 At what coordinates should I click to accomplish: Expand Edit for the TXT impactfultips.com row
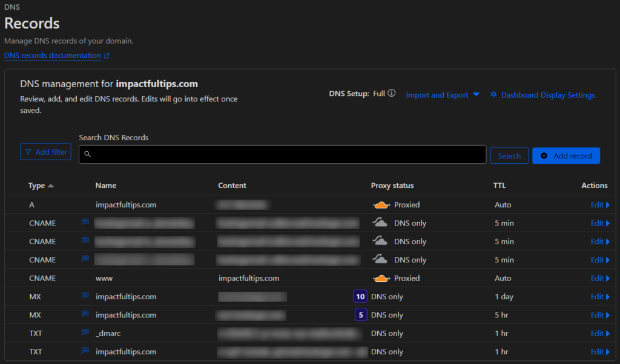(600, 352)
